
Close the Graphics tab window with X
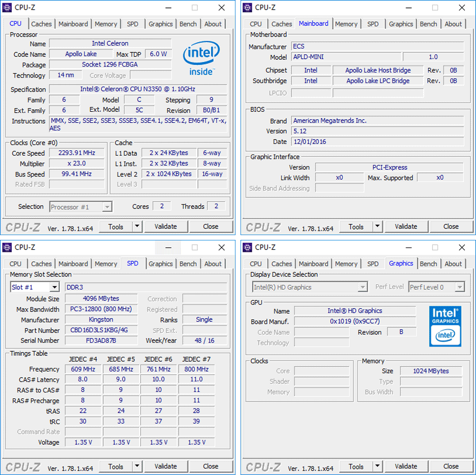pos(462,248)
